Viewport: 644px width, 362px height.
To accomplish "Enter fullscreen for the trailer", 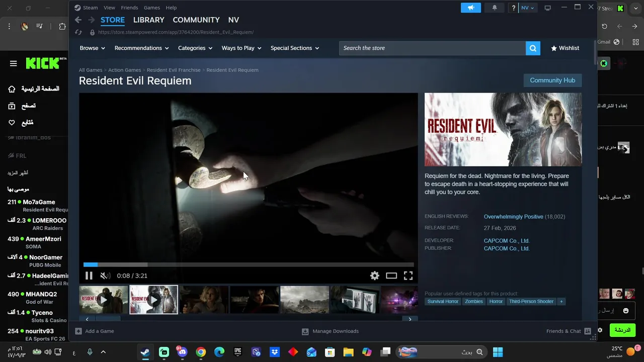I will pyautogui.click(x=408, y=276).
